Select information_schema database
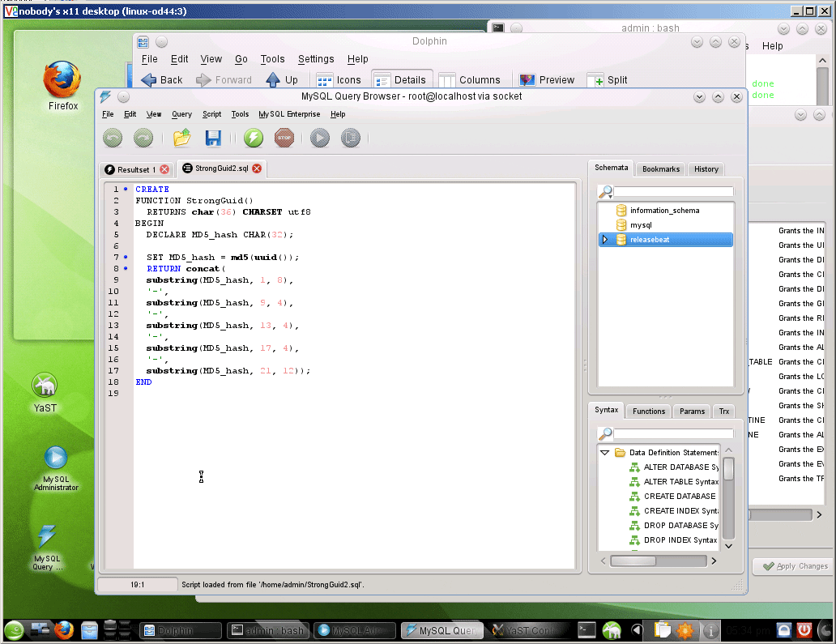Screen dimensions: 836x644 665,211
